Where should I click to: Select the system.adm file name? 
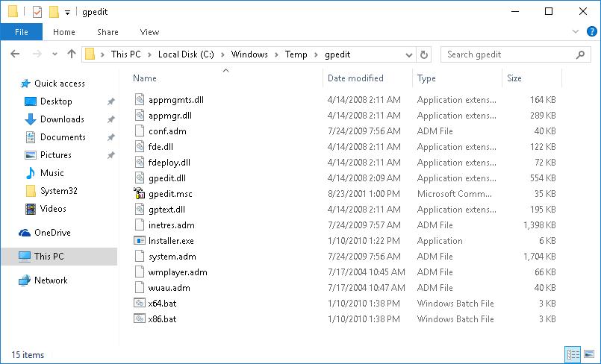(x=172, y=257)
